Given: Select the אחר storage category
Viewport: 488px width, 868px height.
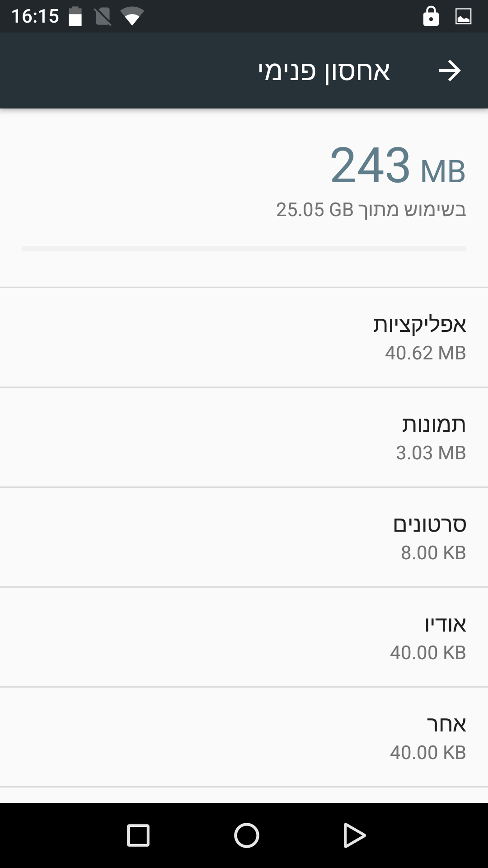Looking at the screenshot, I should [x=244, y=737].
